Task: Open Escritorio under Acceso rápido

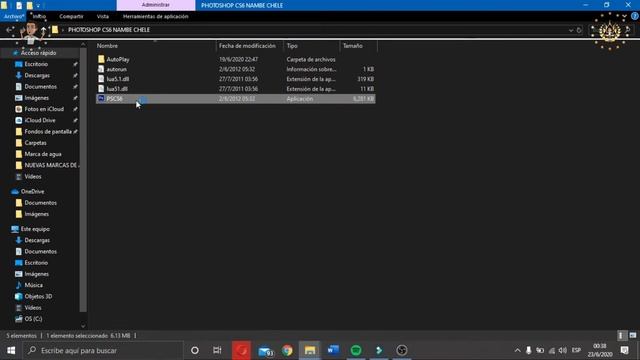Action: click(x=36, y=64)
